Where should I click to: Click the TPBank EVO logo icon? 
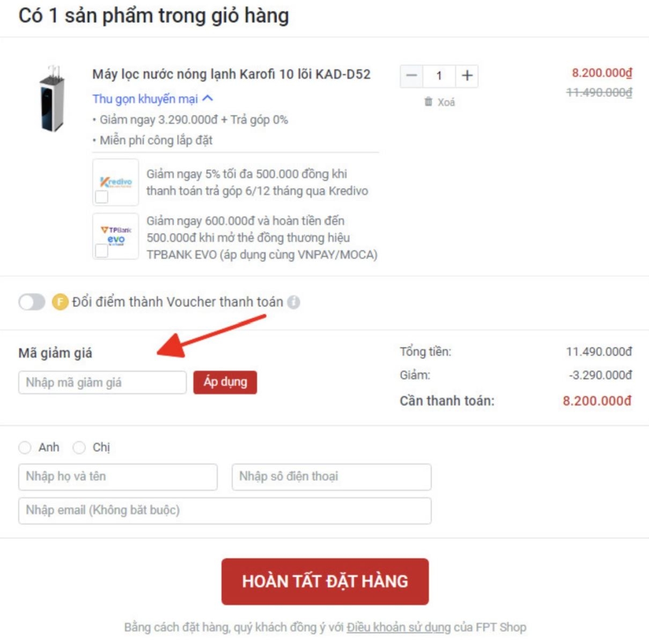(x=116, y=235)
